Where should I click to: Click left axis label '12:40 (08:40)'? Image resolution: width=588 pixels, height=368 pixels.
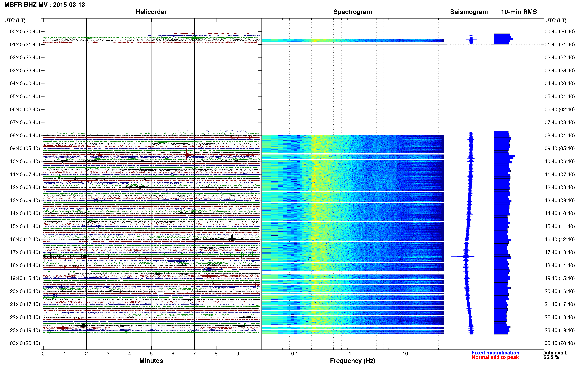(25, 187)
